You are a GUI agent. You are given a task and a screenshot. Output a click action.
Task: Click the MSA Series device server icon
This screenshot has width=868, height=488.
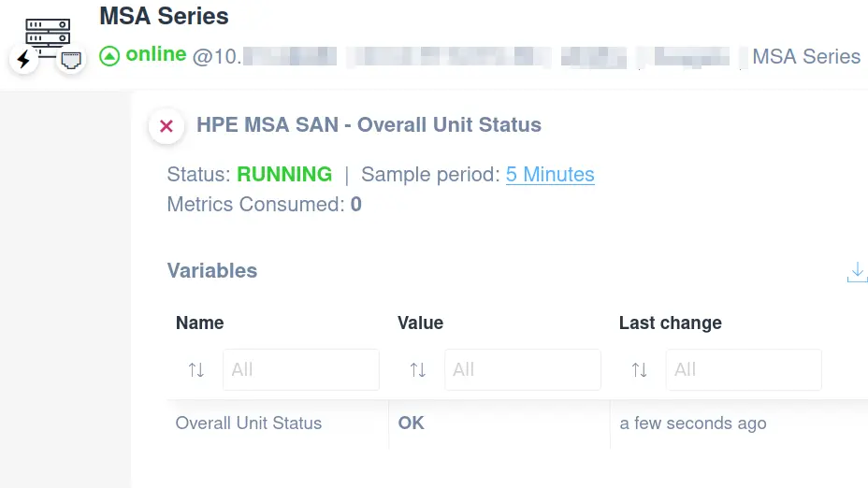click(48, 36)
